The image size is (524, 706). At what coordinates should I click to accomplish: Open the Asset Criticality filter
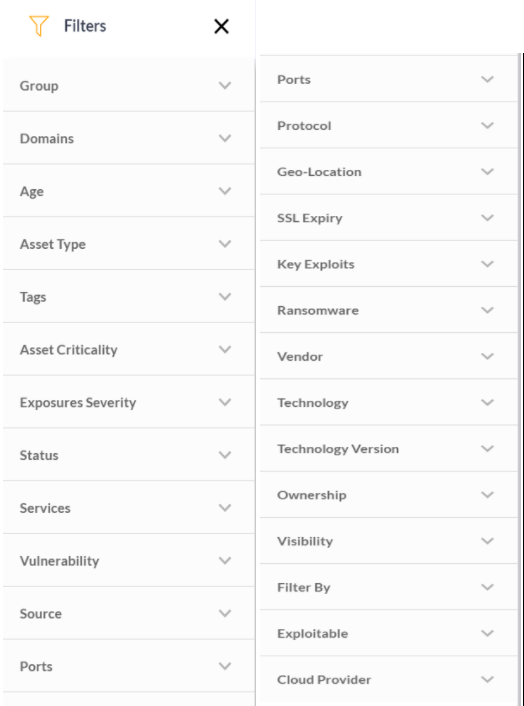point(129,349)
